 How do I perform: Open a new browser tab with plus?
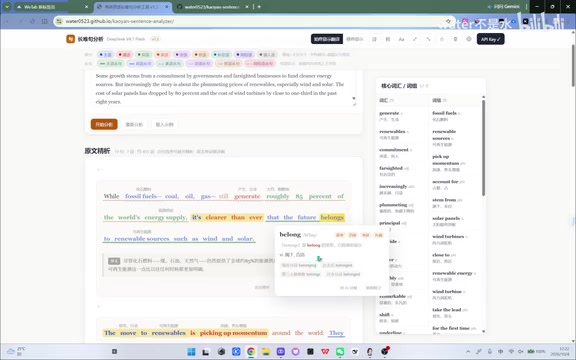click(259, 7)
